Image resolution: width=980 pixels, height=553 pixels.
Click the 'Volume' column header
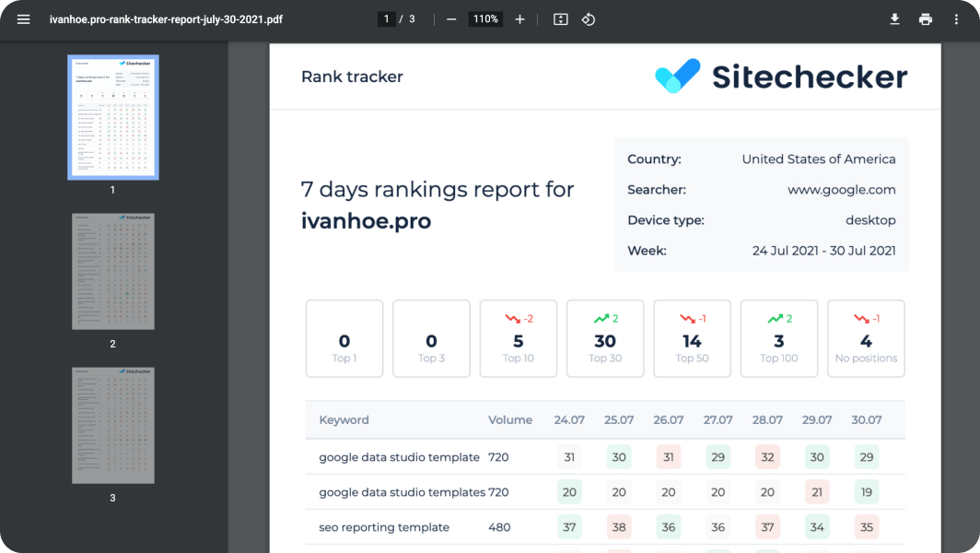coord(510,419)
